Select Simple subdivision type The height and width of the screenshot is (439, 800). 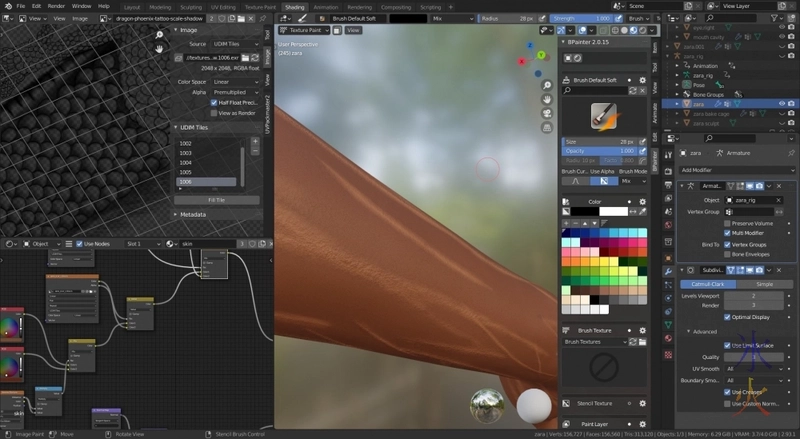pyautogui.click(x=765, y=284)
